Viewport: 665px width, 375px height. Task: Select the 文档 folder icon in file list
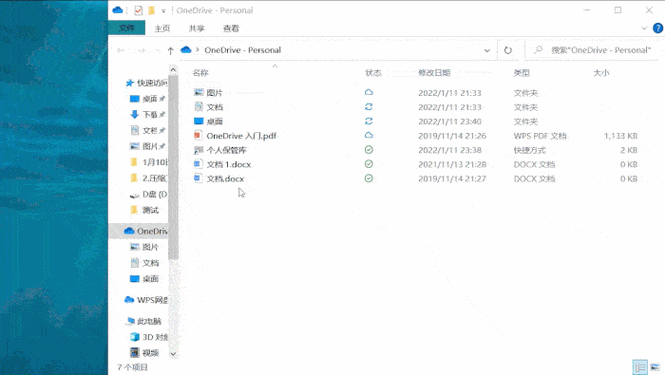pos(198,106)
